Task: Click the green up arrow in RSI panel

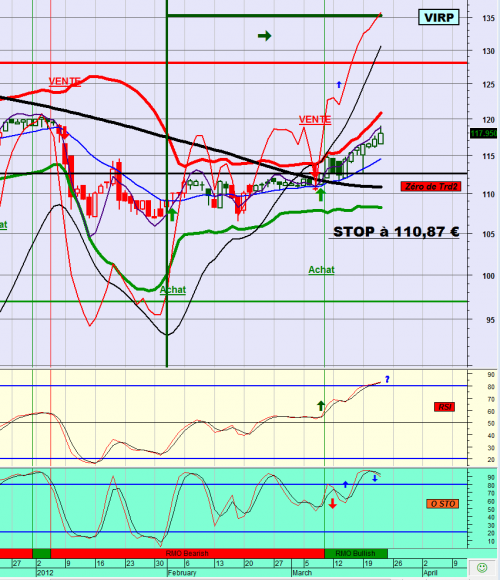Action: click(x=321, y=405)
